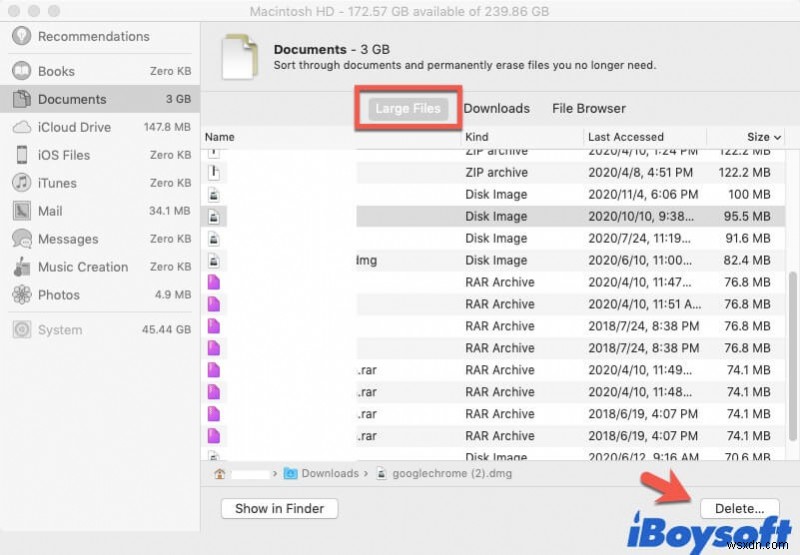Viewport: 800px width, 555px height.
Task: Click the Downloads folder icon in path bar
Action: pyautogui.click(x=290, y=473)
